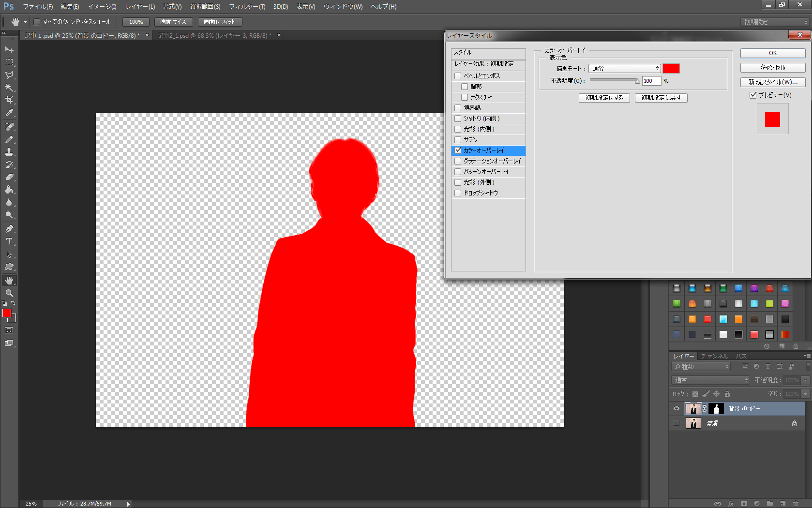Open the イメージ(I) menu
This screenshot has width=812, height=508.
pyautogui.click(x=102, y=7)
